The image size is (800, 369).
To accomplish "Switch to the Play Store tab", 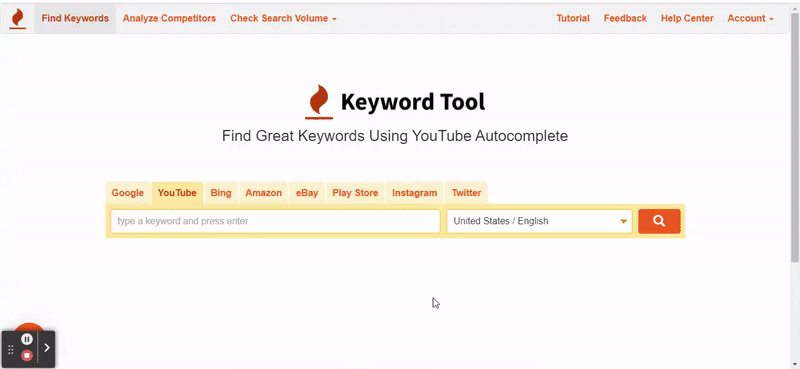I will coord(355,193).
